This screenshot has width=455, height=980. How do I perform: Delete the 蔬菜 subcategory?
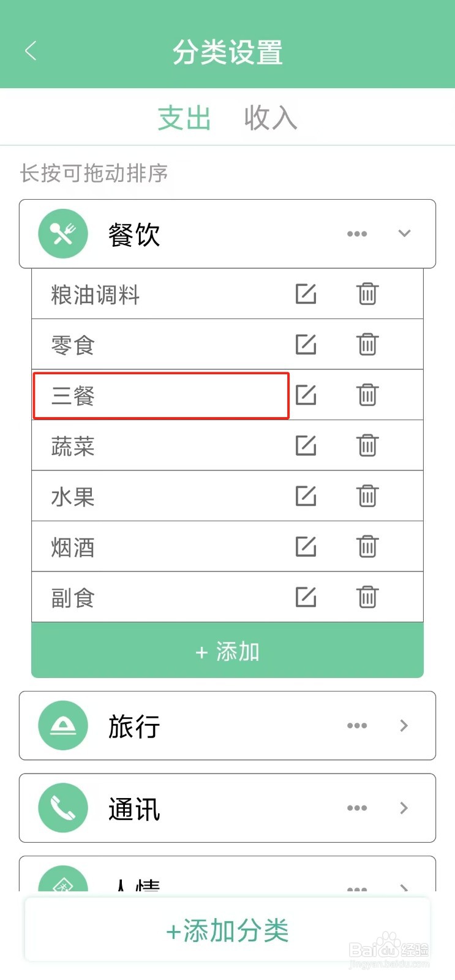367,445
